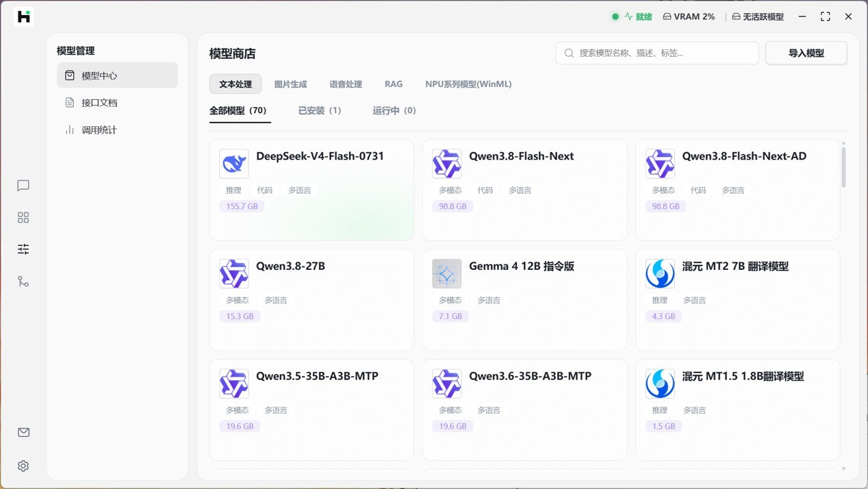Viewport: 868px width, 489px height.
Task: Click VRAM 2% status indicator
Action: (689, 16)
